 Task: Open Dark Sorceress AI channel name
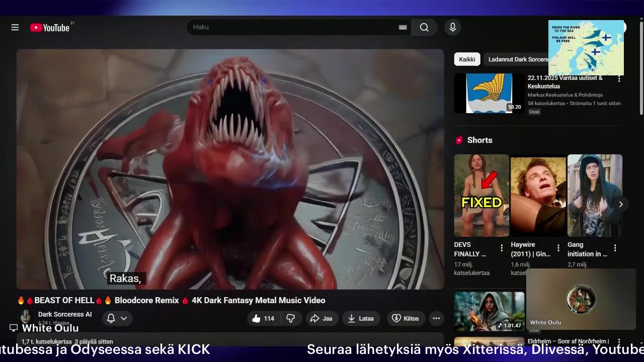(x=65, y=314)
